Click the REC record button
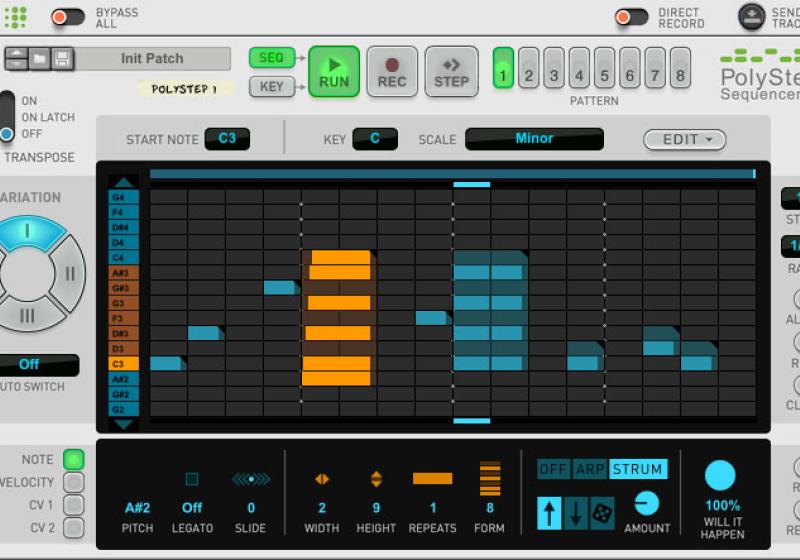Screen dimensions: 800x560 click(392, 71)
